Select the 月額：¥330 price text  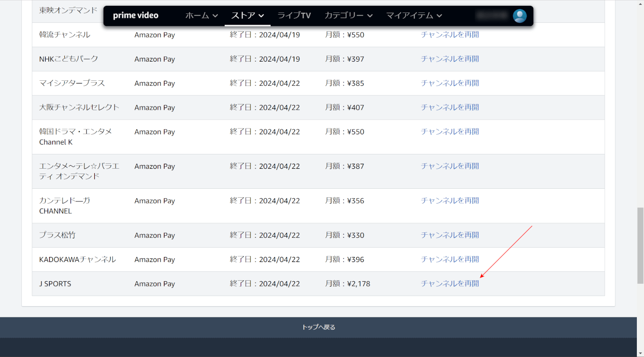(345, 235)
